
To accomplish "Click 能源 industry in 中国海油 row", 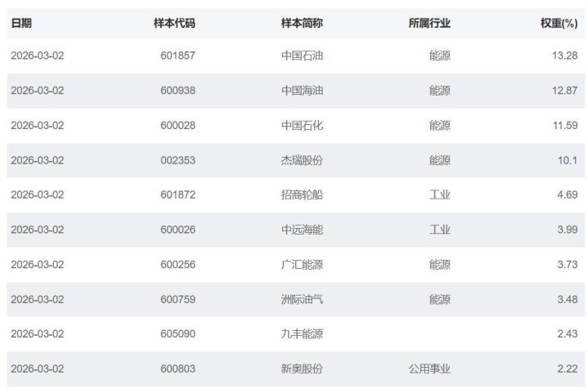I will 440,91.
